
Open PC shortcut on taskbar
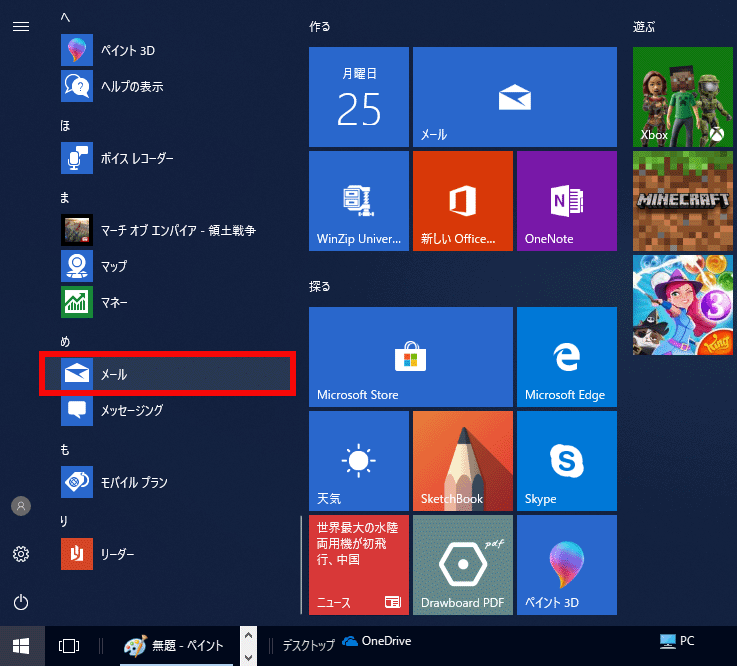click(677, 641)
